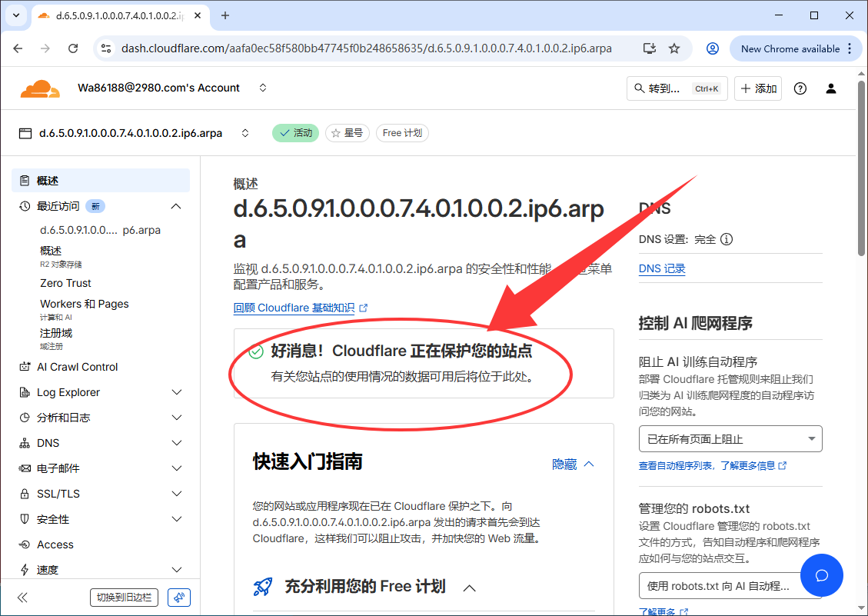Bookmark this page with star icon
This screenshot has width=868, height=616.
coord(674,48)
